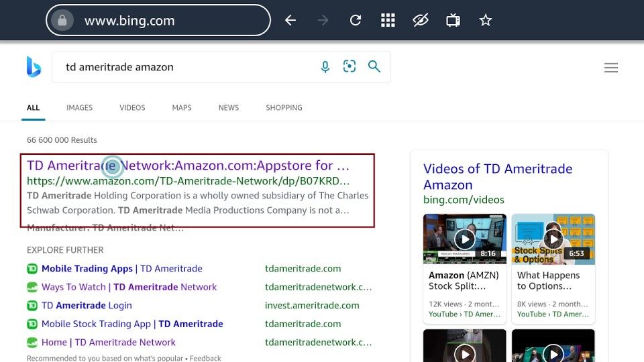The height and width of the screenshot is (362, 644).
Task: Play the 6:53 Stock Splits & Options video
Action: [553, 239]
